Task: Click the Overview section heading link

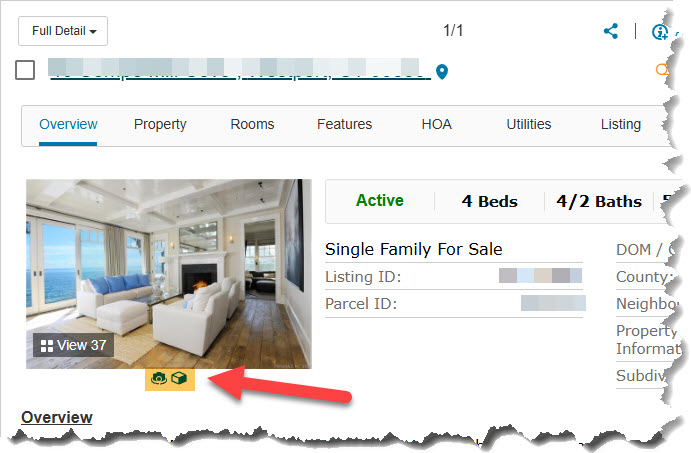Action: pos(57,417)
